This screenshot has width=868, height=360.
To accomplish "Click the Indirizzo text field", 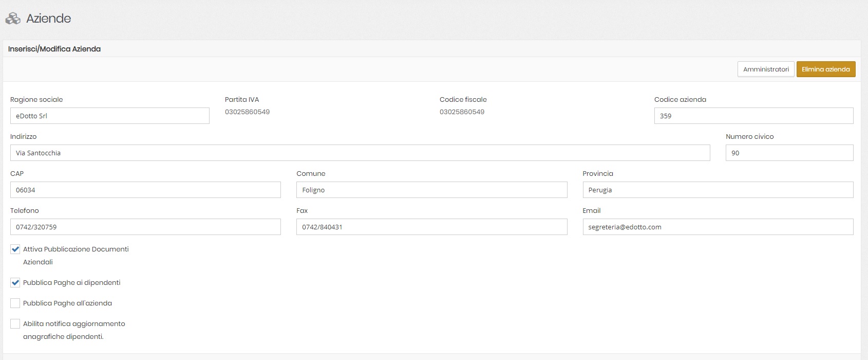I will click(360, 153).
